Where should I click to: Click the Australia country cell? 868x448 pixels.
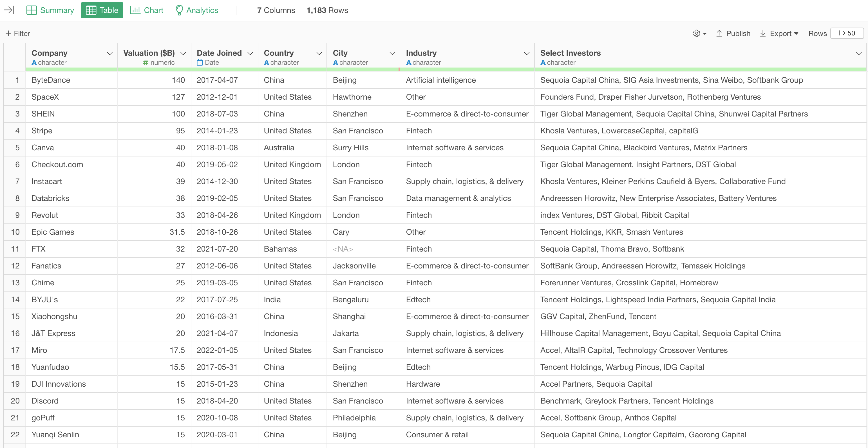tap(292, 147)
